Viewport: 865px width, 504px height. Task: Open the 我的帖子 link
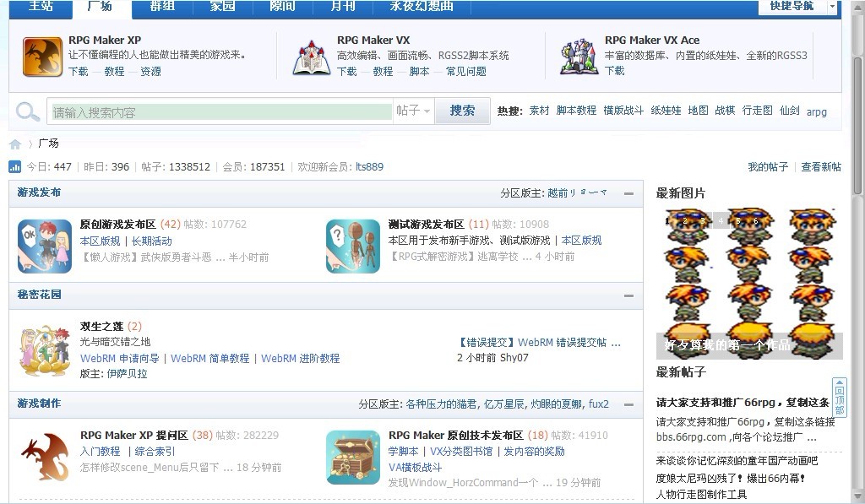[767, 166]
